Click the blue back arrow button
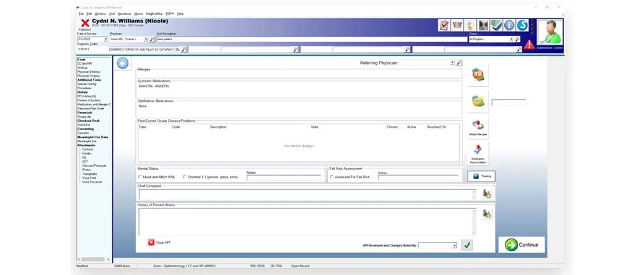644x275 pixels. 122,63
